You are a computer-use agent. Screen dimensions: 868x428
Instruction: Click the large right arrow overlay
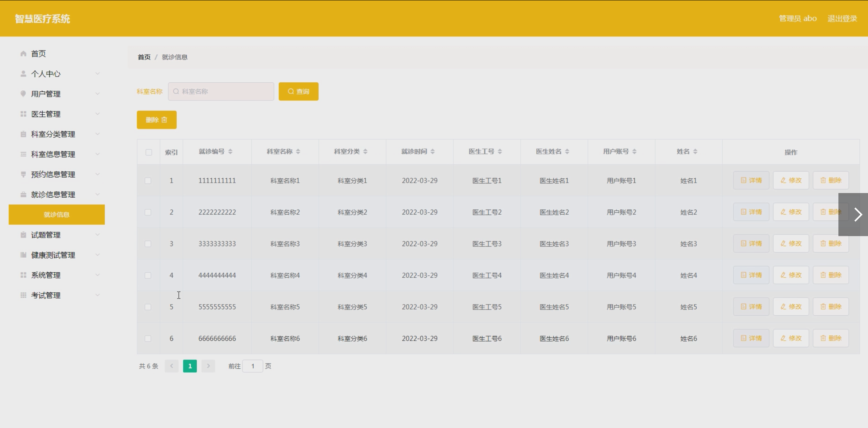tap(858, 215)
